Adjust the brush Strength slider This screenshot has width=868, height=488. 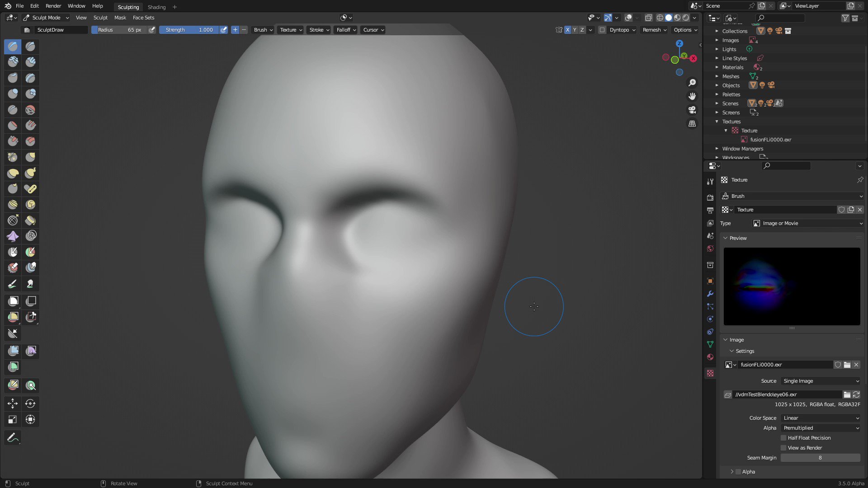click(x=189, y=30)
